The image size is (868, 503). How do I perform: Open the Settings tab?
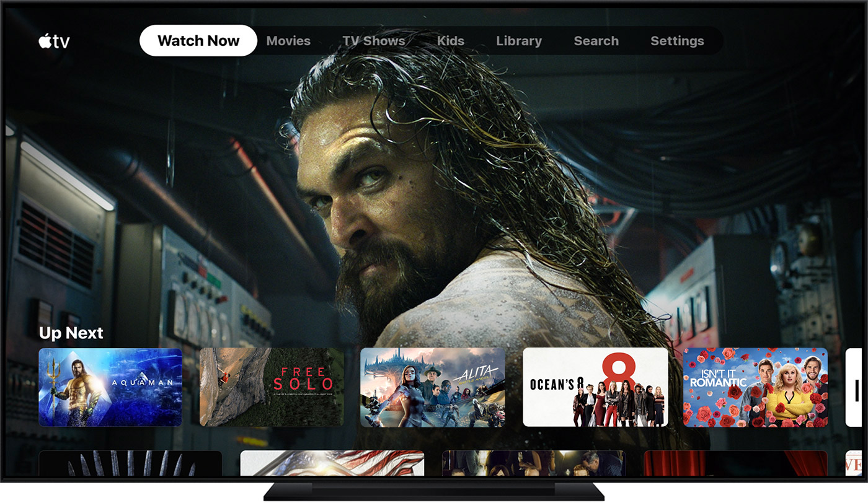677,41
